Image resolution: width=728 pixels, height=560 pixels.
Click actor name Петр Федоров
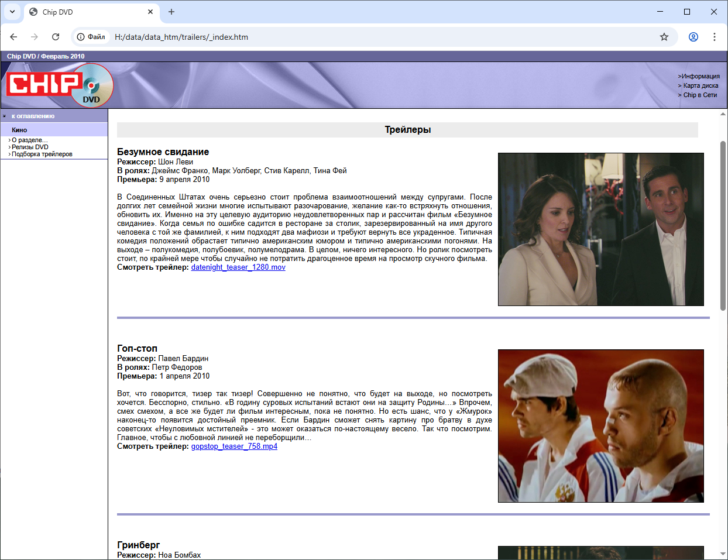click(177, 367)
